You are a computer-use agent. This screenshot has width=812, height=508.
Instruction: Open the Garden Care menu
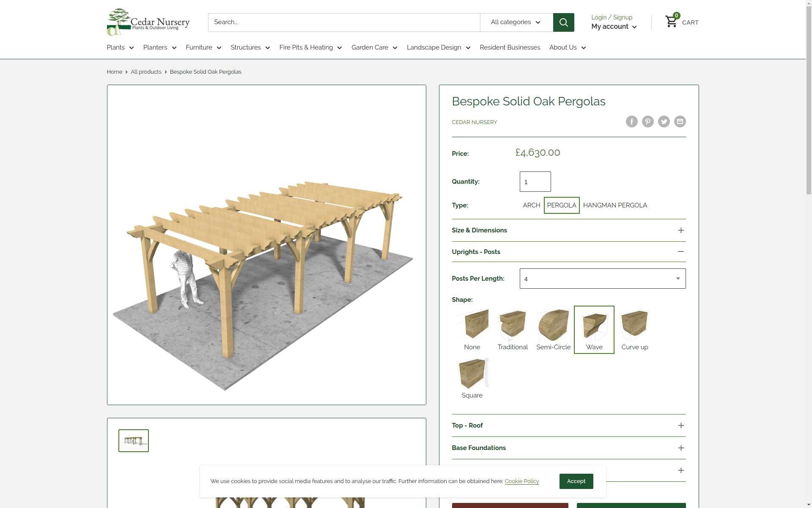click(x=374, y=47)
